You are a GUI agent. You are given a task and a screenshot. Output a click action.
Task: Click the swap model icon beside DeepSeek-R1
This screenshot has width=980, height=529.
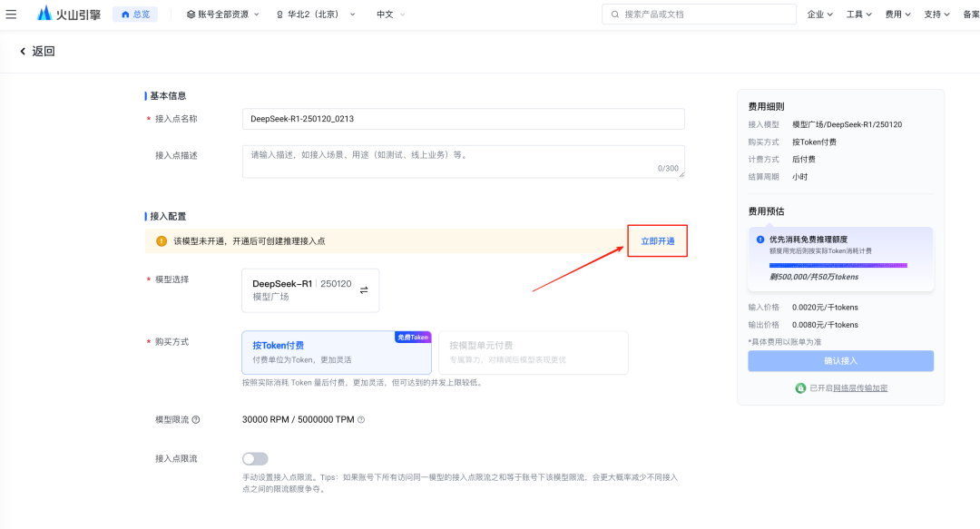point(364,290)
